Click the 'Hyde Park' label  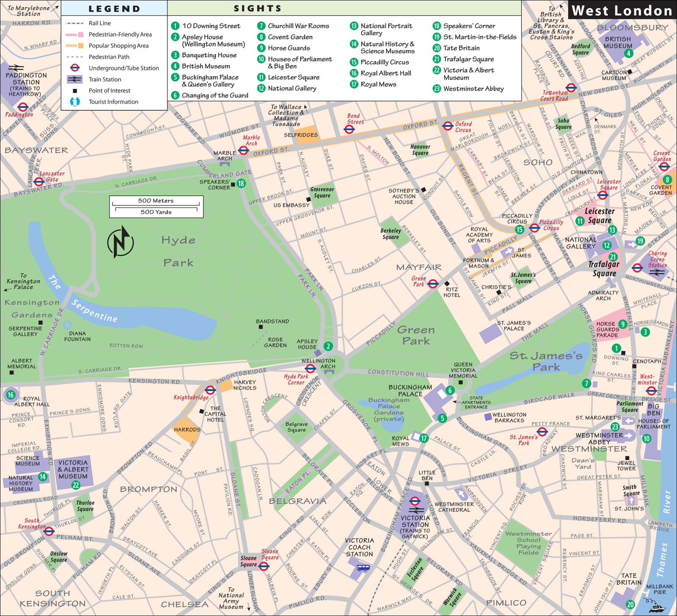[x=178, y=251]
